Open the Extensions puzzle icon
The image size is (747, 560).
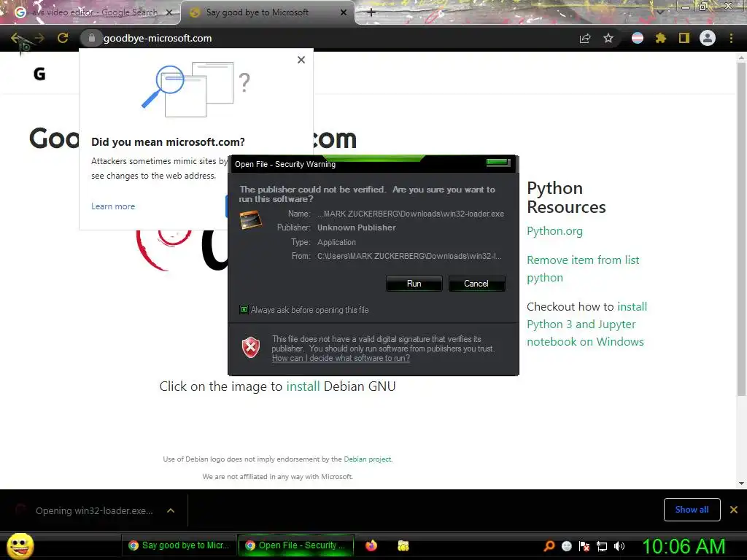coord(661,38)
